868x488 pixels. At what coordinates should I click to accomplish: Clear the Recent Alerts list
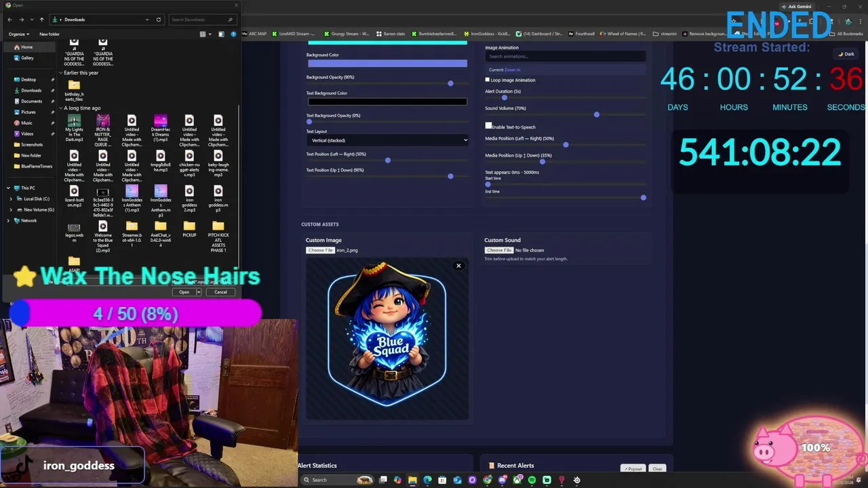(657, 469)
